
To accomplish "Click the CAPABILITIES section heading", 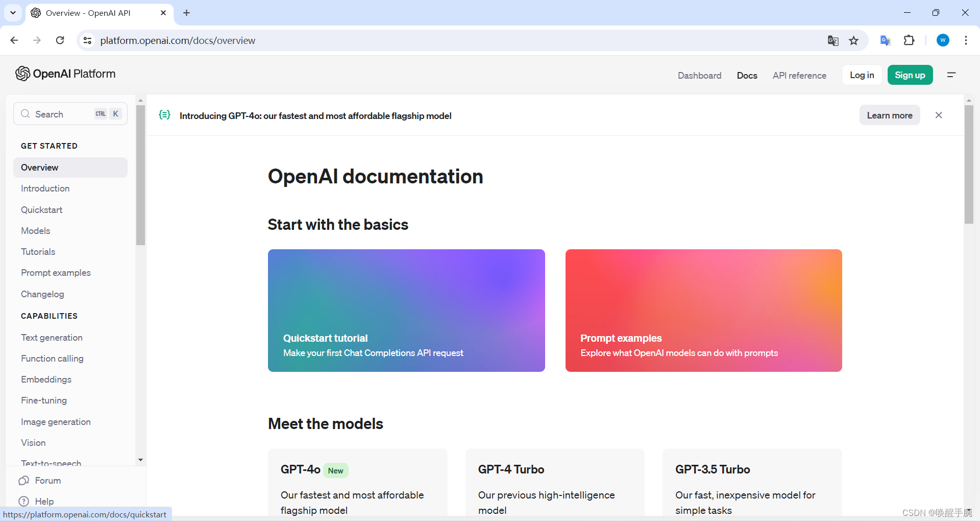I will pyautogui.click(x=49, y=316).
